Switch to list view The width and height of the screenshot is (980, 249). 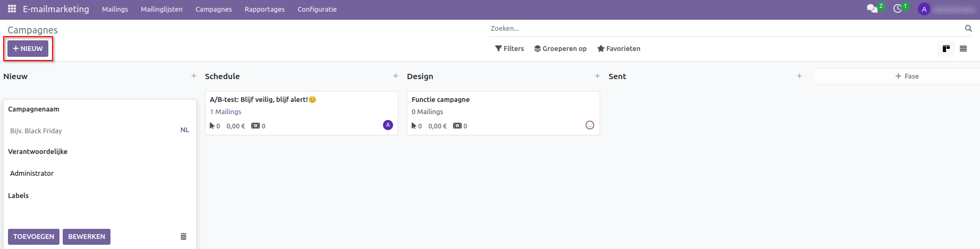(963, 49)
